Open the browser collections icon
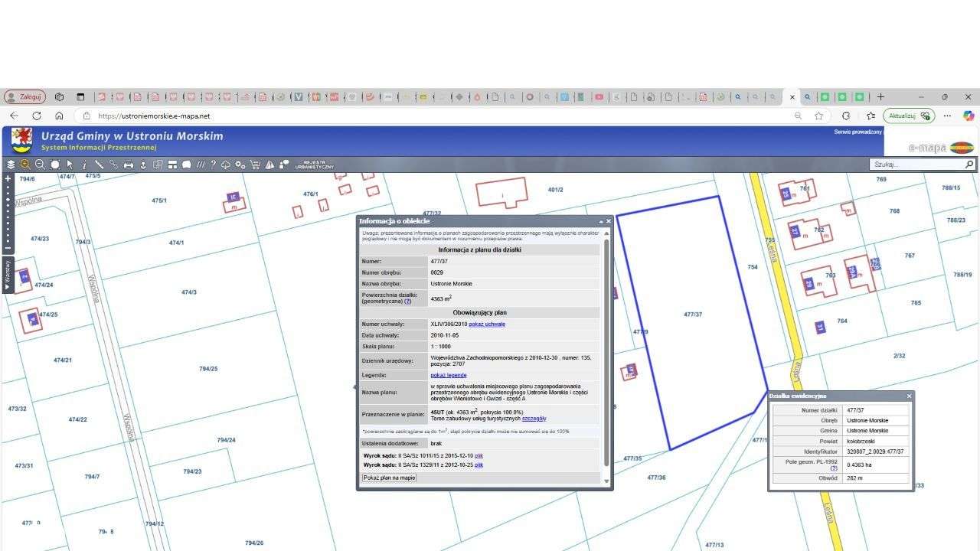 871,116
